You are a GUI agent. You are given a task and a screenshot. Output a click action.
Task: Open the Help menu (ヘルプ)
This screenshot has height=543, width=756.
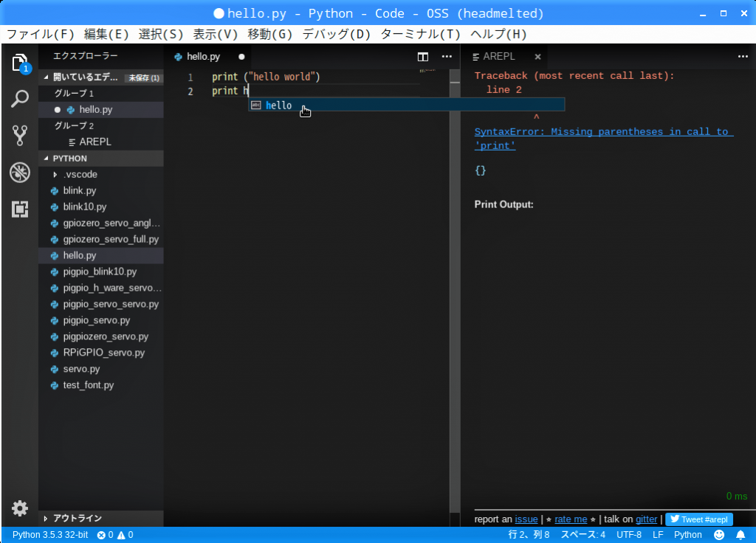(x=498, y=34)
